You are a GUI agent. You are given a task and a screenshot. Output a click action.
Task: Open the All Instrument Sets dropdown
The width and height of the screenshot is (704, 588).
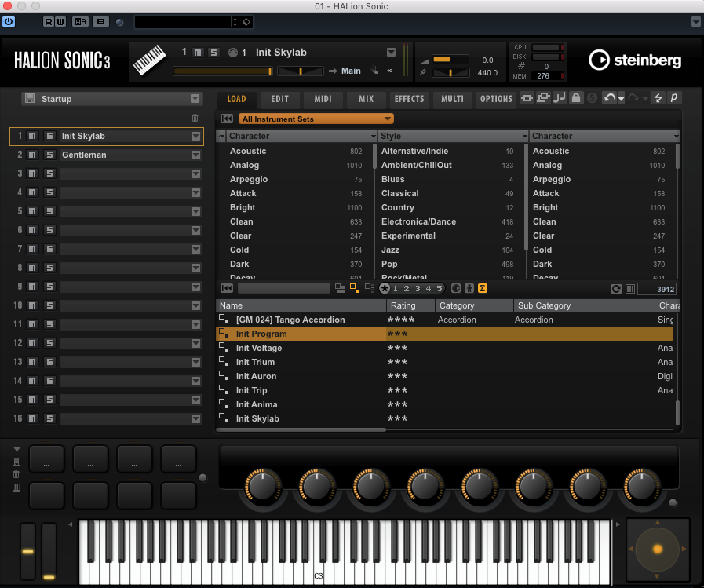316,119
